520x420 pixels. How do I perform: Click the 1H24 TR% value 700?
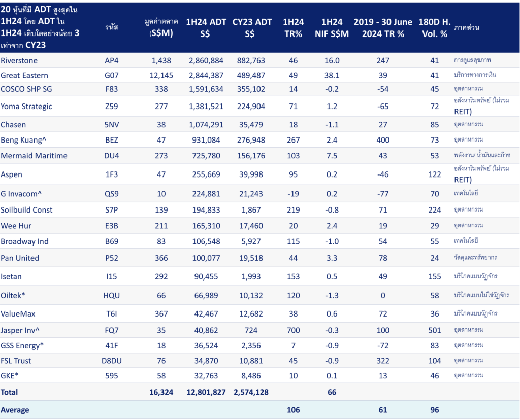tap(293, 330)
